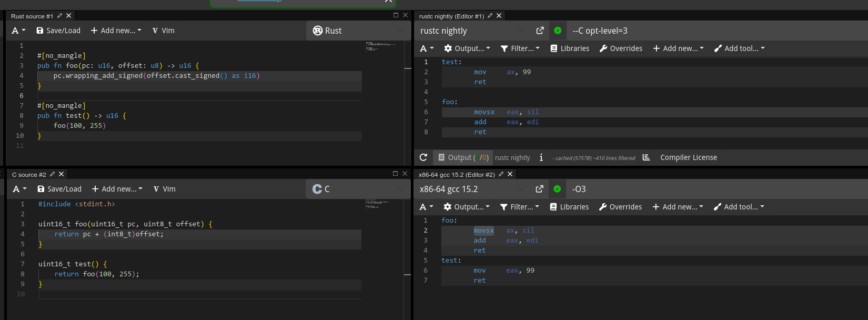
Task: Open Filter menu for gcc 15.2
Action: pos(519,207)
